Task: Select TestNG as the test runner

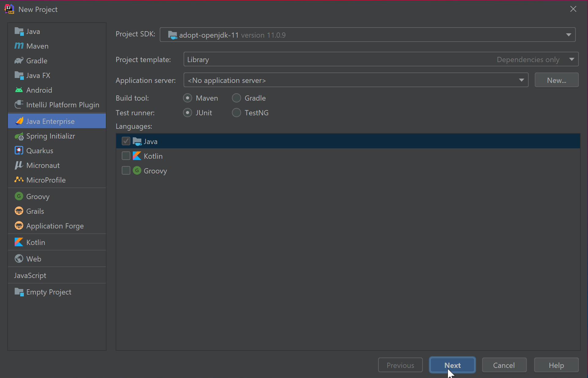Action: click(x=236, y=113)
